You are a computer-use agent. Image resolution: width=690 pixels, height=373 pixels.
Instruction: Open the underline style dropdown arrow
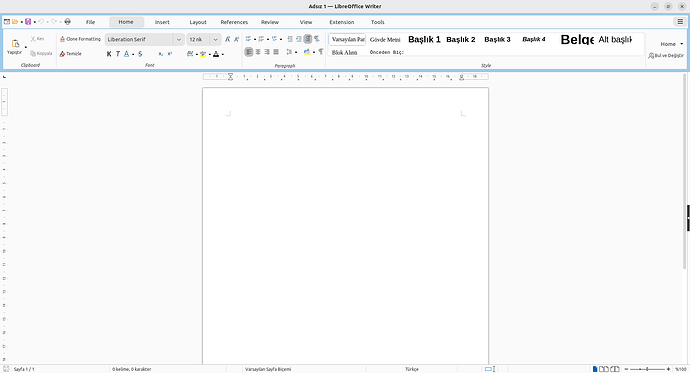(x=133, y=54)
